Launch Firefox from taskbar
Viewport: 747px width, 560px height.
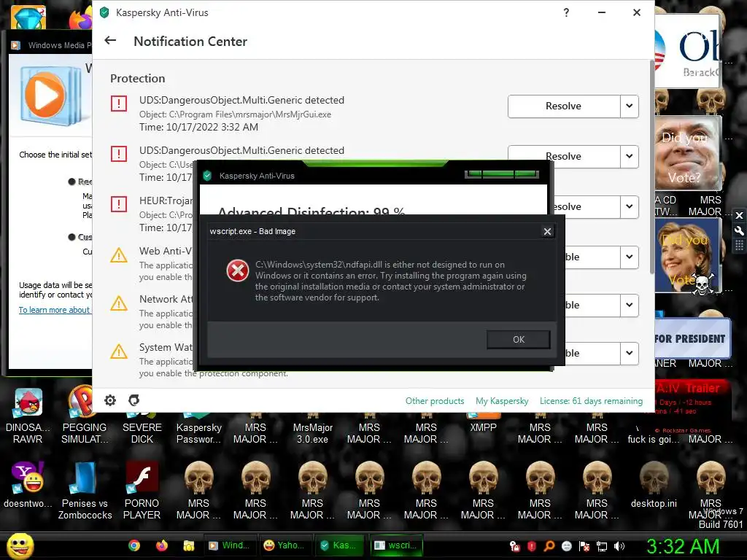[x=162, y=545]
